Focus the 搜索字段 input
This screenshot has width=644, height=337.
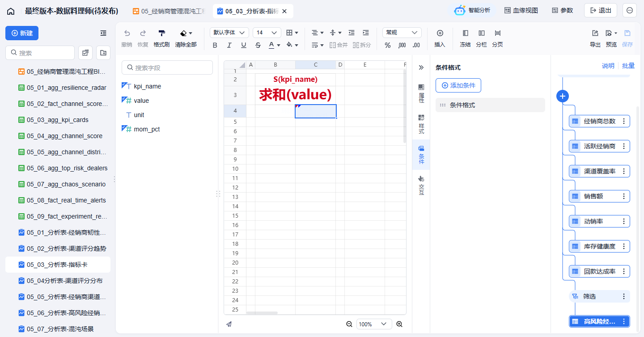[167, 67]
